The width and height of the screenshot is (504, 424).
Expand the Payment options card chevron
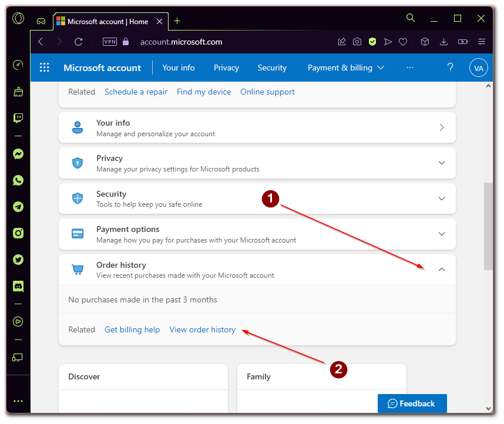click(x=442, y=234)
